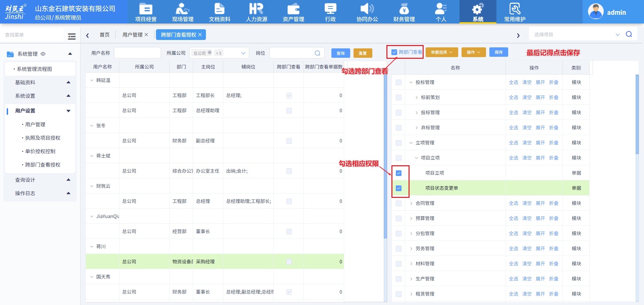Toggle the eye icon beside 系统管理
Screen dimensions: 644x305
[43, 54]
